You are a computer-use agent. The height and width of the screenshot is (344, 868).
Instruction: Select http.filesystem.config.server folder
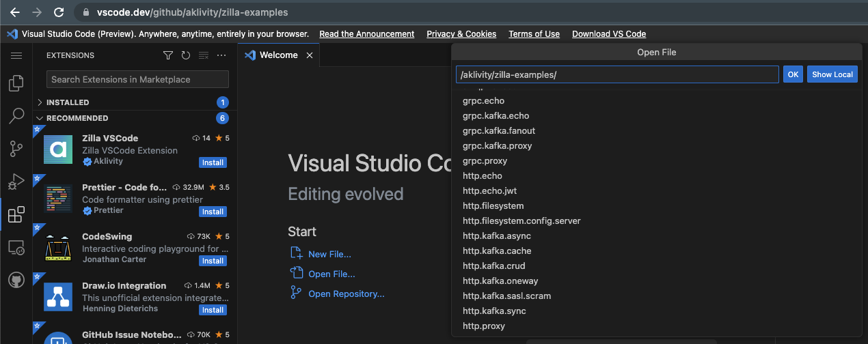tap(656, 221)
